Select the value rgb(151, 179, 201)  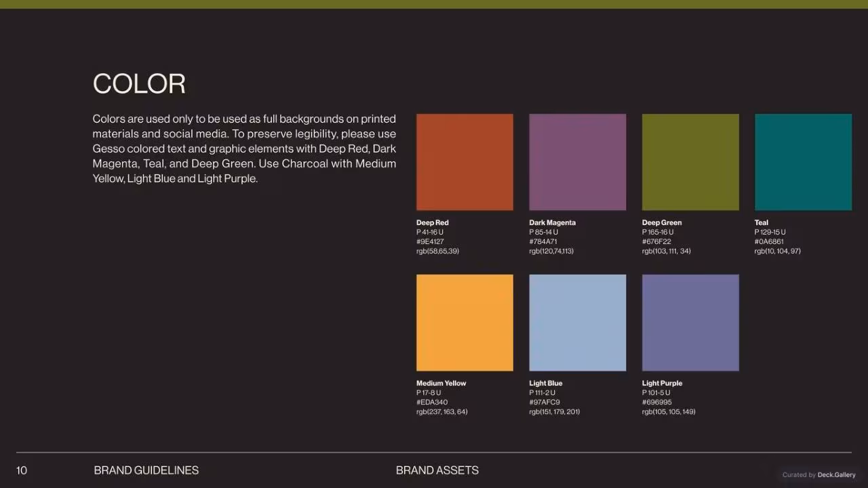coord(555,411)
